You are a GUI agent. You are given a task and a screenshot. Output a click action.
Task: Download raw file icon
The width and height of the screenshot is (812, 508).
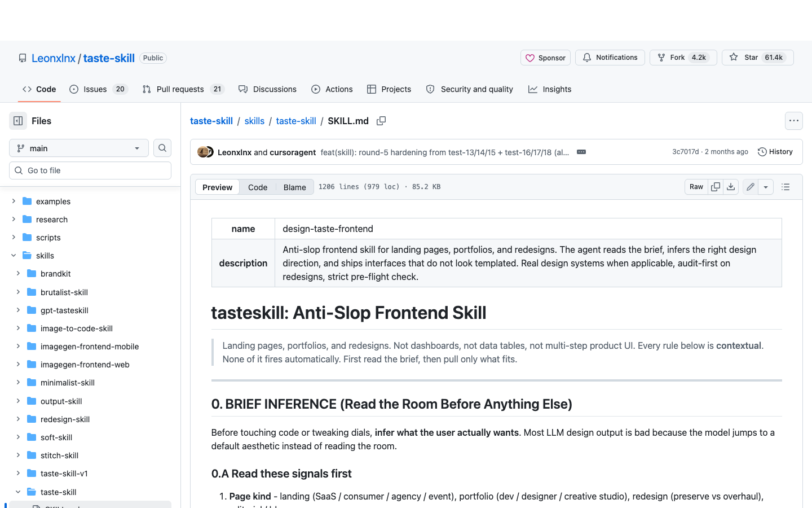[731, 187]
